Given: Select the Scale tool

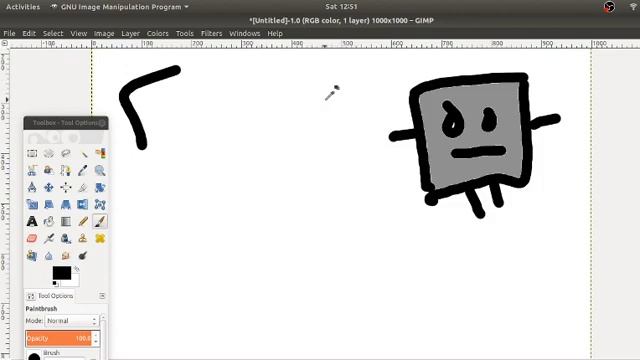Looking at the screenshot, I should (x=32, y=204).
